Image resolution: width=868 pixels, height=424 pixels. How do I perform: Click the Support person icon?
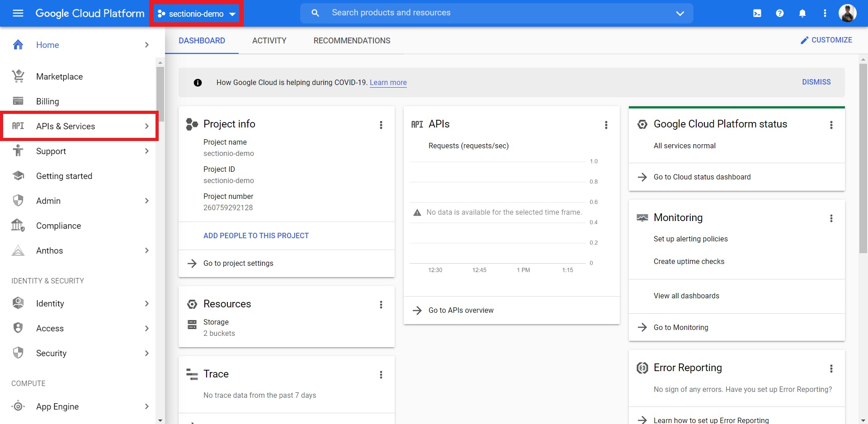pos(18,151)
